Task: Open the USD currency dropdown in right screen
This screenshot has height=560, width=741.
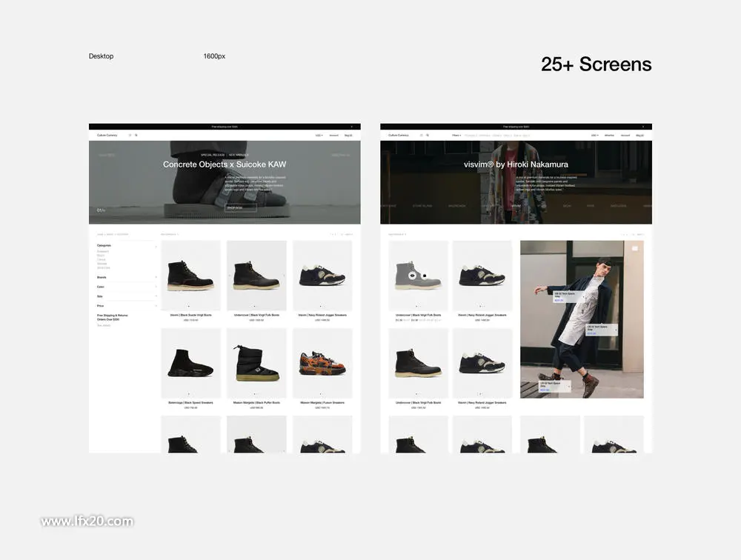Action: pyautogui.click(x=594, y=135)
